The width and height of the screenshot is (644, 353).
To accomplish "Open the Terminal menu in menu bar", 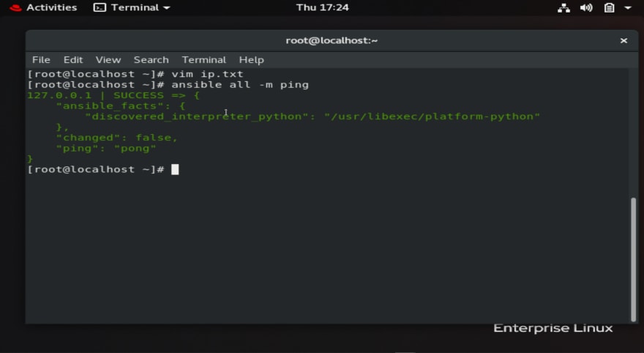I will 204,60.
